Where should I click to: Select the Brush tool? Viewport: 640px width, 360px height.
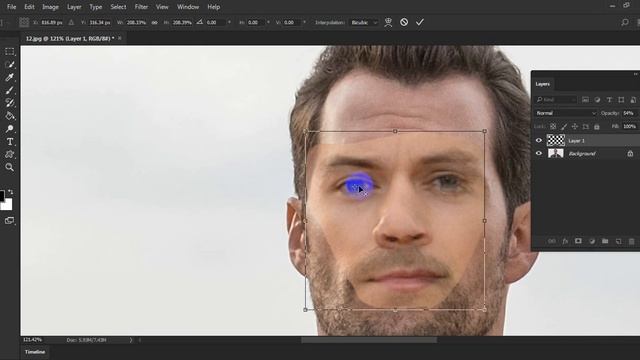9,90
